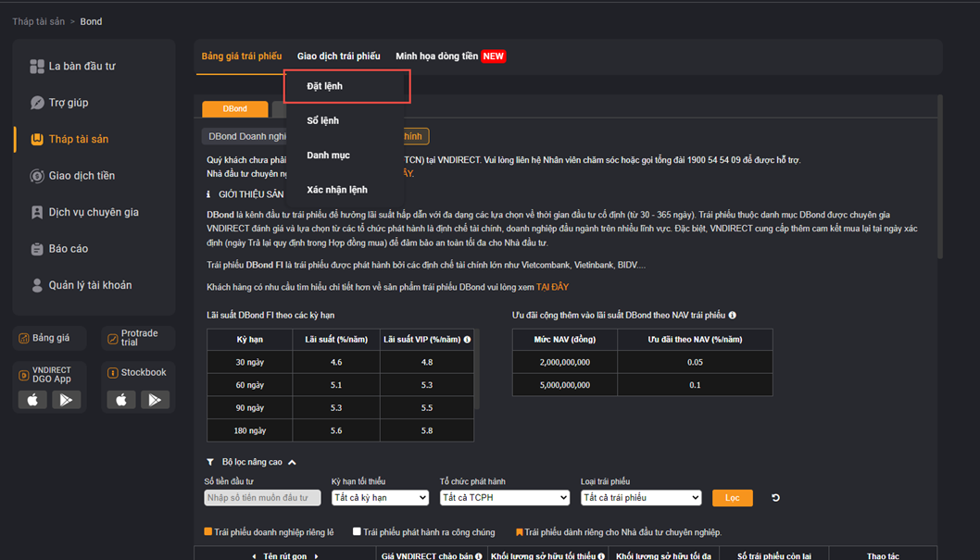Follow the TẠI ĐÂY link about DBond
Image resolution: width=980 pixels, height=560 pixels.
pyautogui.click(x=552, y=287)
